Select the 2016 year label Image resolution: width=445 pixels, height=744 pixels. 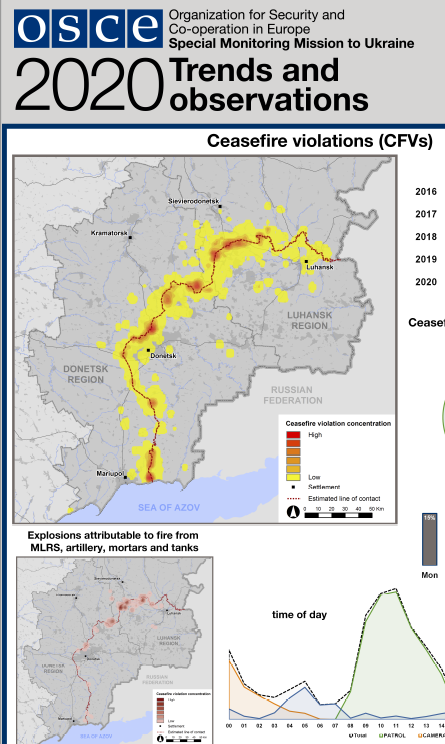pos(426,192)
